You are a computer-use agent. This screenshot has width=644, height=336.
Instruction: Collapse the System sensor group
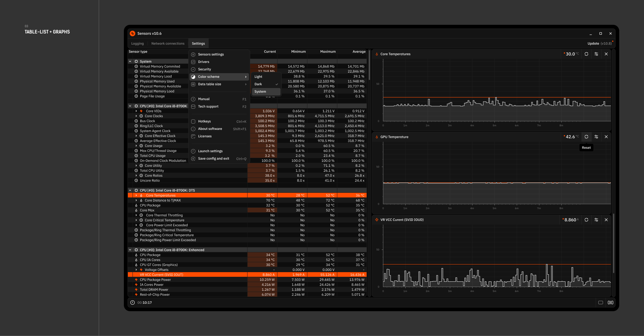point(130,61)
